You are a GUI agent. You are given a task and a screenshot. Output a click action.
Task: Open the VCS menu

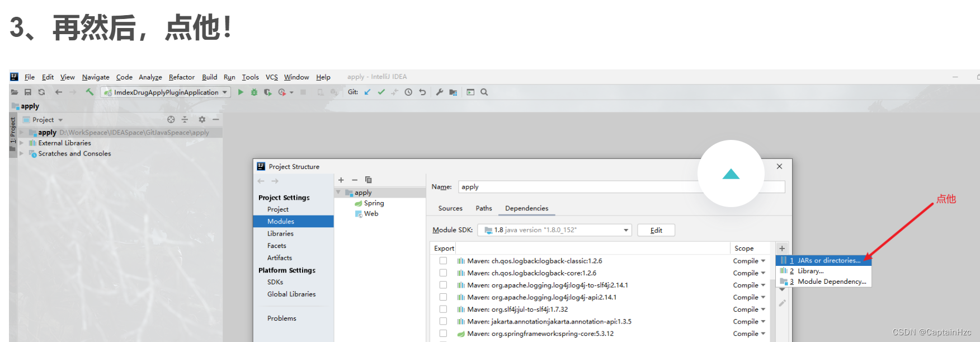pyautogui.click(x=271, y=77)
